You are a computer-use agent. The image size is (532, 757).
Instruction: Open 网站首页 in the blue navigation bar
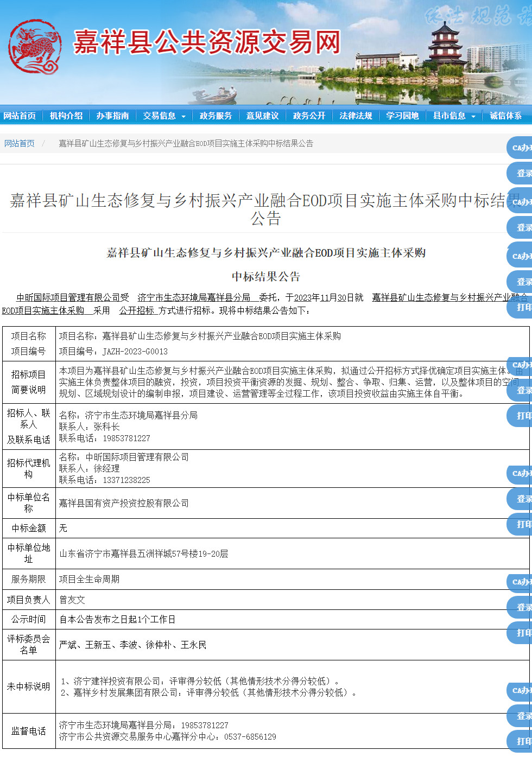pos(20,116)
